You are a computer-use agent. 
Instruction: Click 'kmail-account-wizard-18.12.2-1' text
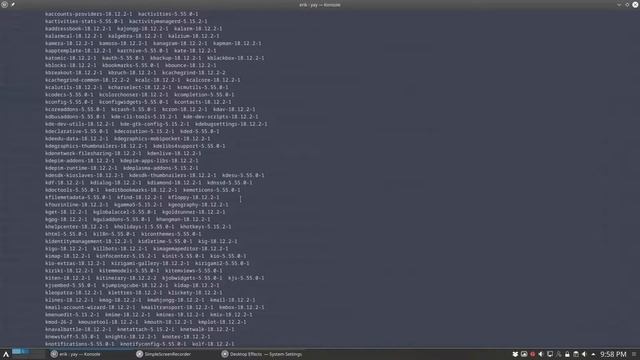click(90, 307)
